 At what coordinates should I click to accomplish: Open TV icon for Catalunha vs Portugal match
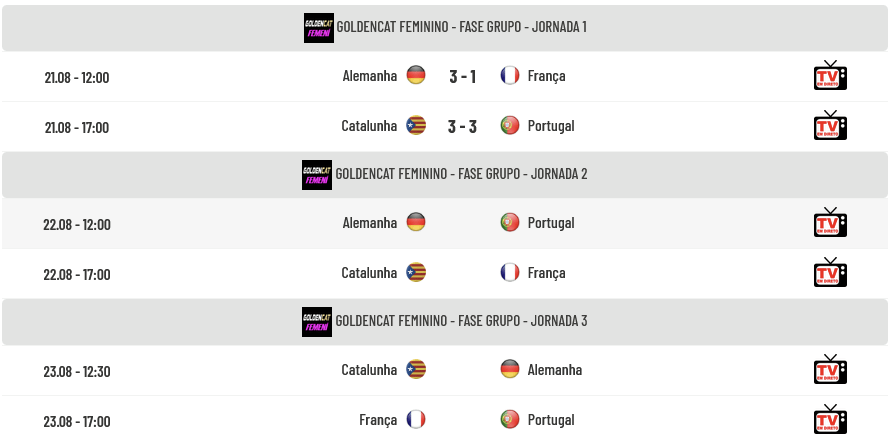pyautogui.click(x=830, y=125)
